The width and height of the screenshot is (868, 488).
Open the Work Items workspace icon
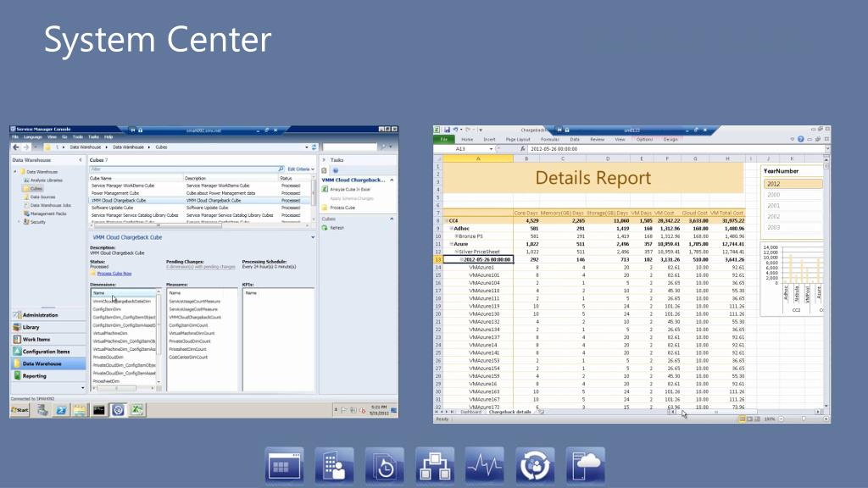pyautogui.click(x=17, y=339)
